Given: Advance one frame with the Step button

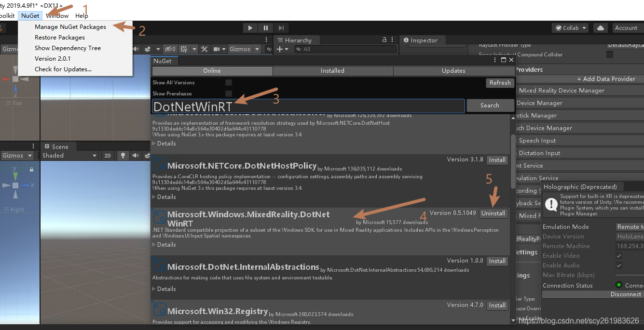Looking at the screenshot, I should [281, 28].
